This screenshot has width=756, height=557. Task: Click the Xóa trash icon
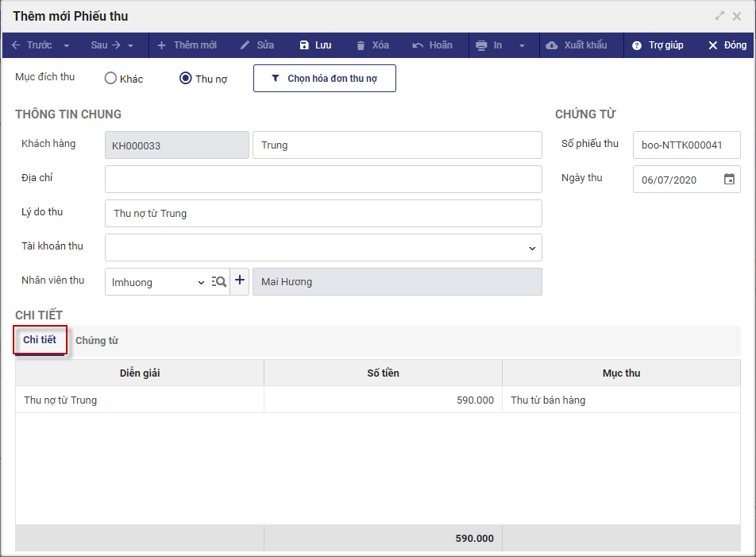[361, 45]
